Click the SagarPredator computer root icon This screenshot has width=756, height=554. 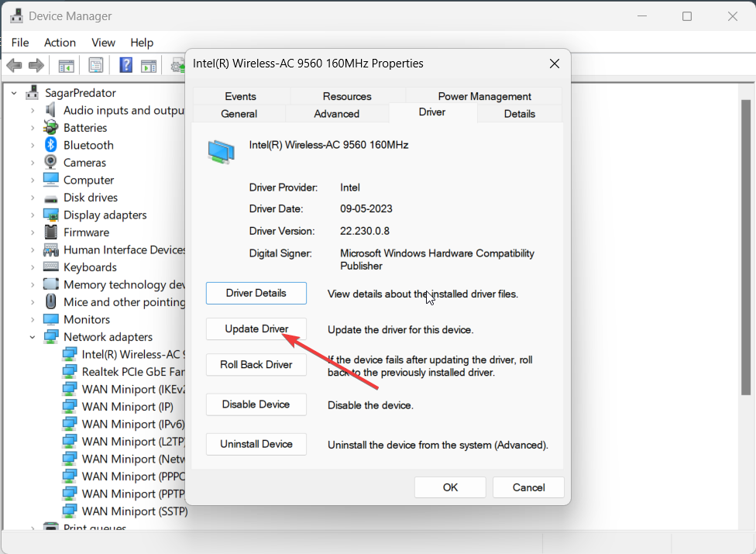pyautogui.click(x=33, y=92)
